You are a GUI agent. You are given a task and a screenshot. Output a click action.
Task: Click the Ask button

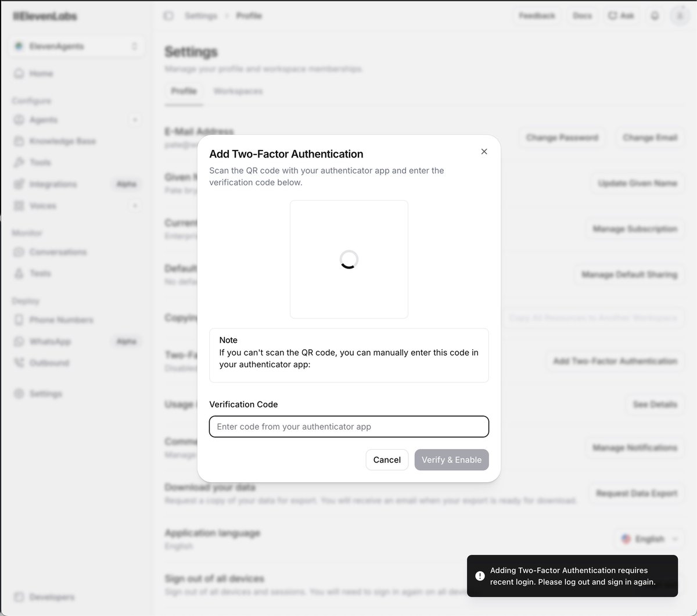[621, 16]
